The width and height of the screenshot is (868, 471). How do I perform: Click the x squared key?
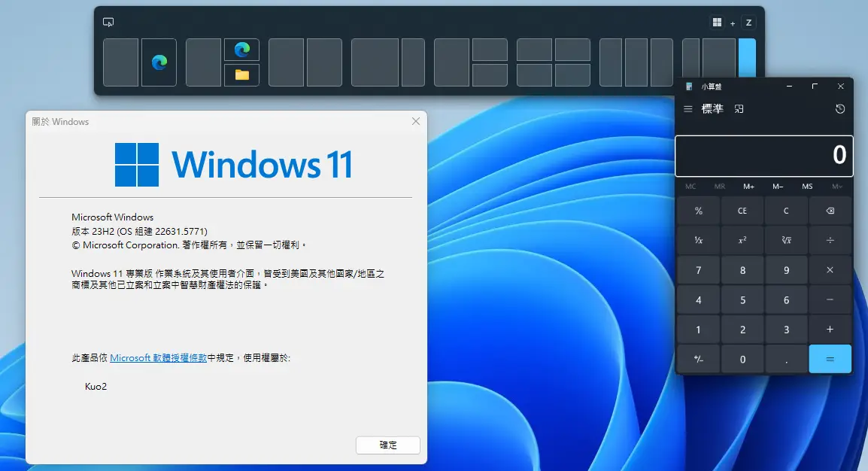742,240
